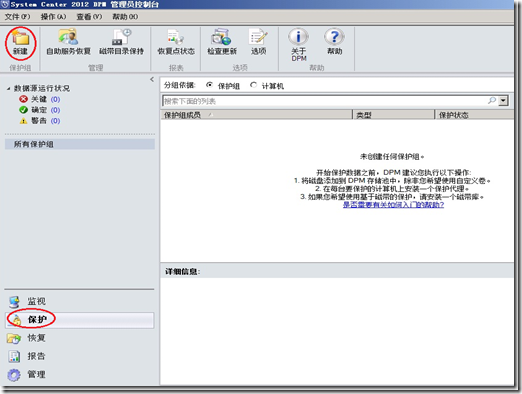522x394 pixels.
Task: Click the DPM title bar application icon
Action: coord(5,5)
